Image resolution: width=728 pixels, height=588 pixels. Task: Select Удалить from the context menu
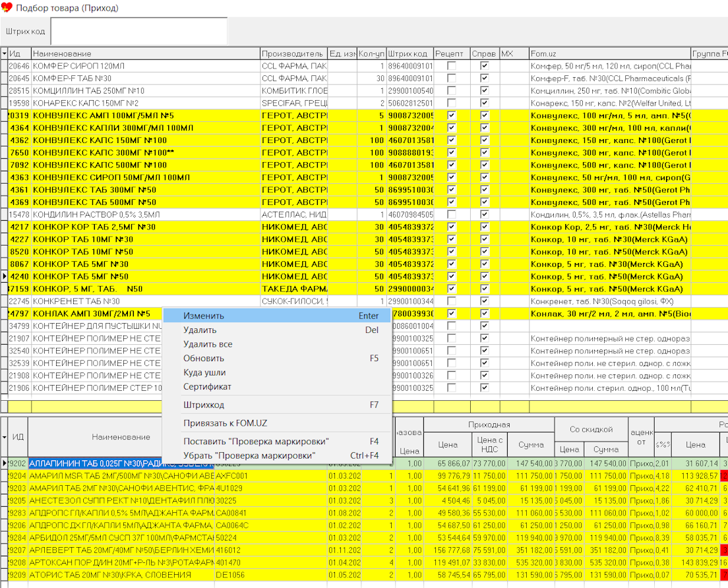[200, 330]
